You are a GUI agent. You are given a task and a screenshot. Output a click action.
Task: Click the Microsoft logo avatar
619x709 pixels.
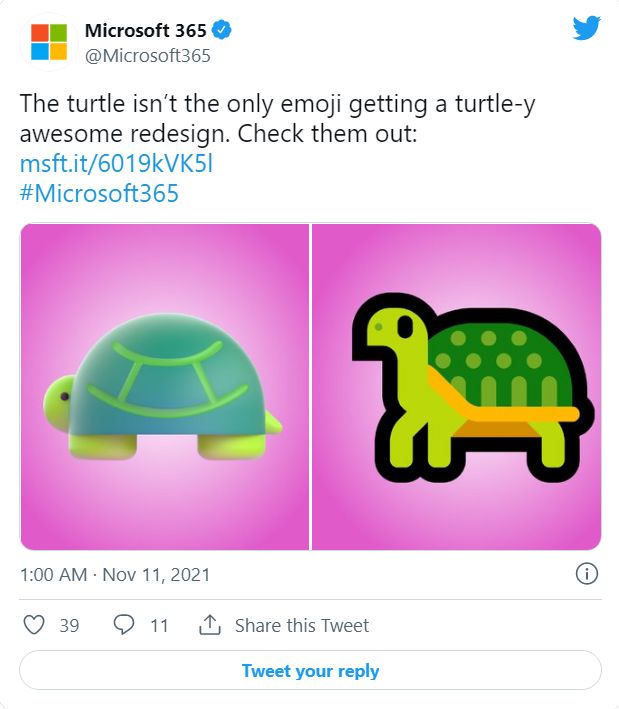(48, 41)
